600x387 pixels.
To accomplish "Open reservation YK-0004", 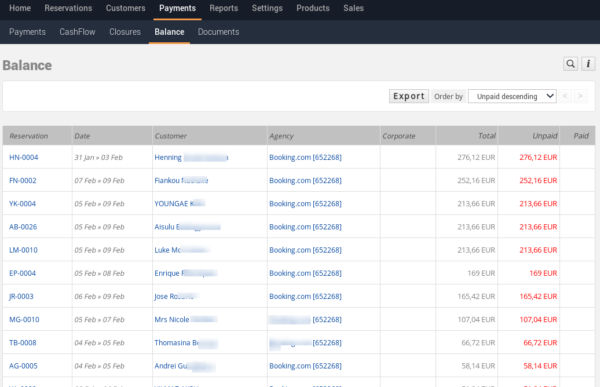I will (22, 204).
